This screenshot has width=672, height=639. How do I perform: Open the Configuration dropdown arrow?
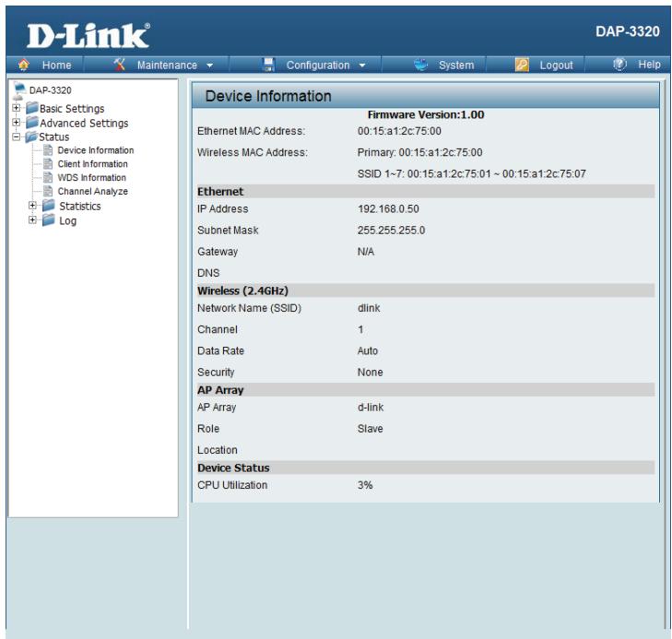(x=362, y=65)
